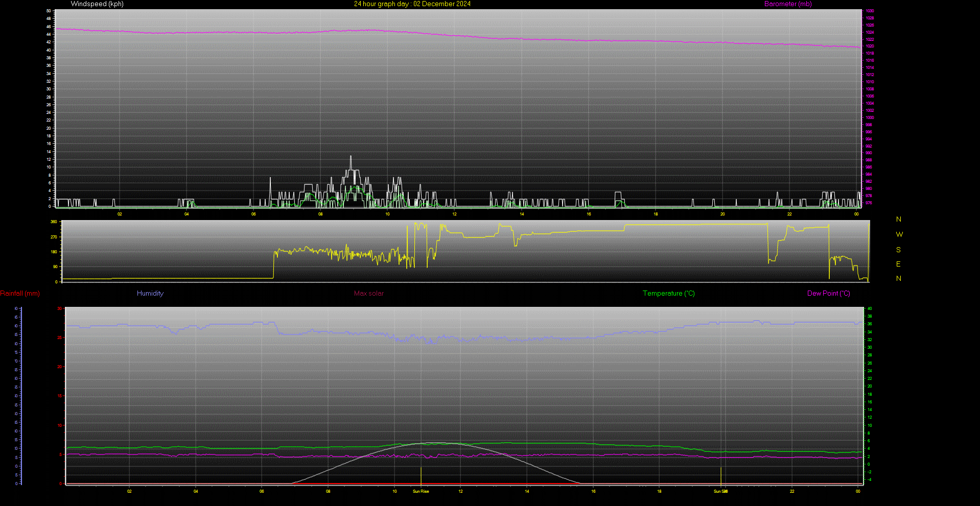Click the E compass direction label
The image size is (980, 506).
coord(898,264)
